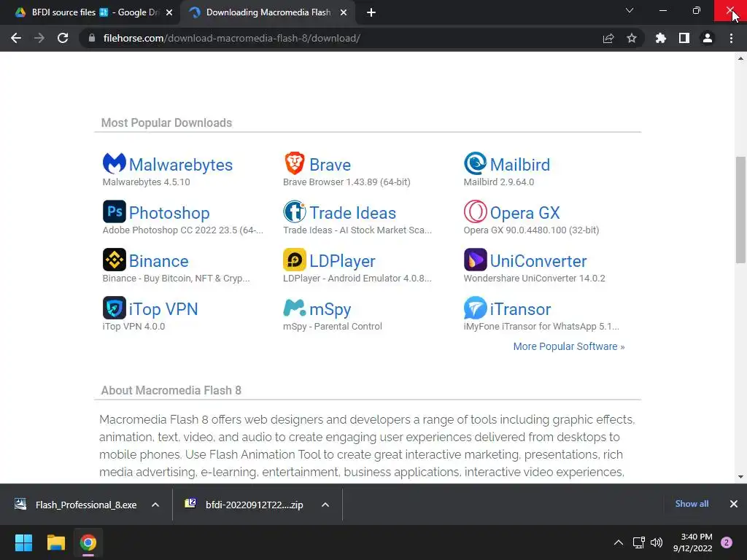Open the Trade Ideas logo icon

coord(295,211)
